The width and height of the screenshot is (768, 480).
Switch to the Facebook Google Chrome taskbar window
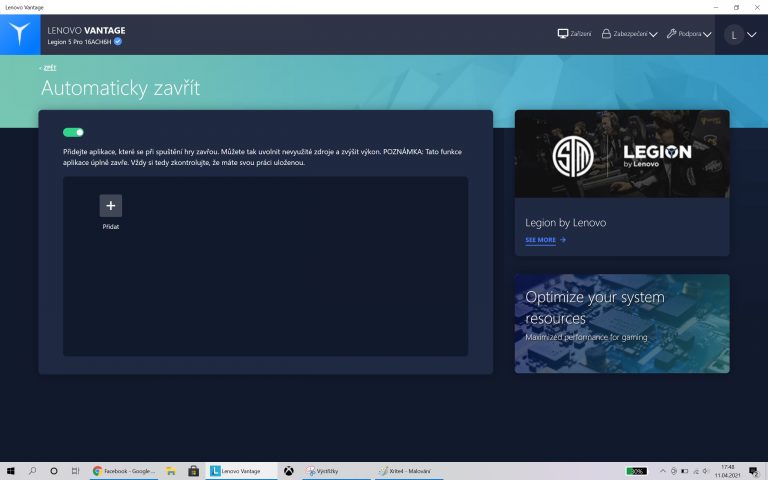[123, 471]
